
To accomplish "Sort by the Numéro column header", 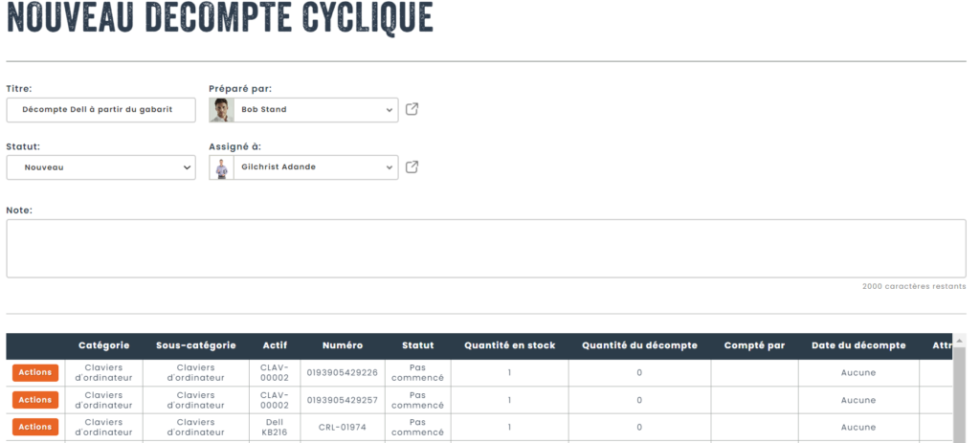I will point(342,345).
